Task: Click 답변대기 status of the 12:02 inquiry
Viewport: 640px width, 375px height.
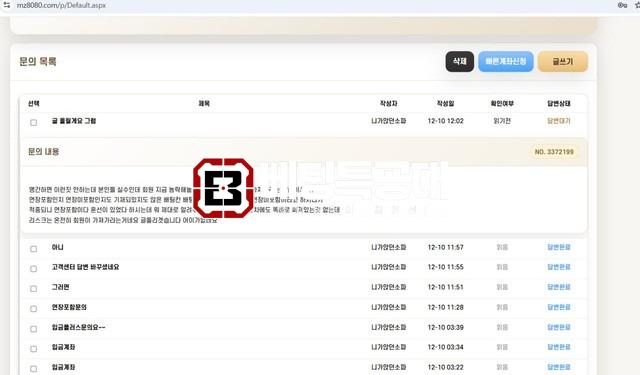Action: tap(559, 121)
